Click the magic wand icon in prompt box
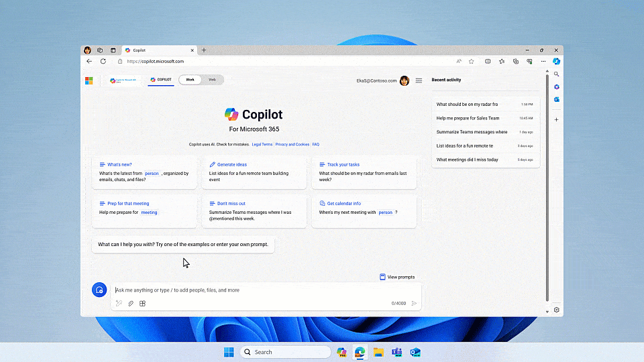 (x=119, y=304)
